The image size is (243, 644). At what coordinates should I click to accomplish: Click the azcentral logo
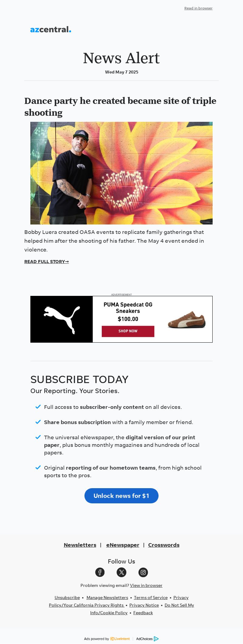pyautogui.click(x=51, y=29)
